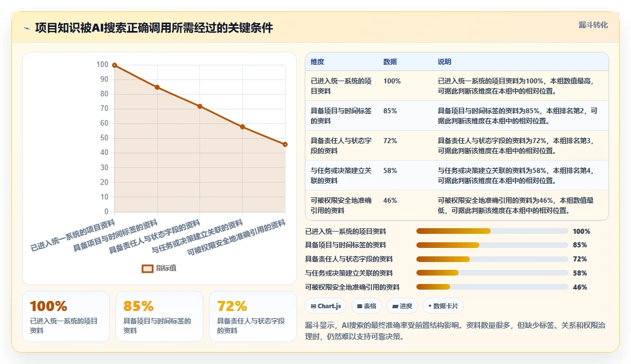The height and width of the screenshot is (364, 631).
Task: Click the 漏斗转化 tag in header
Action: point(593,25)
